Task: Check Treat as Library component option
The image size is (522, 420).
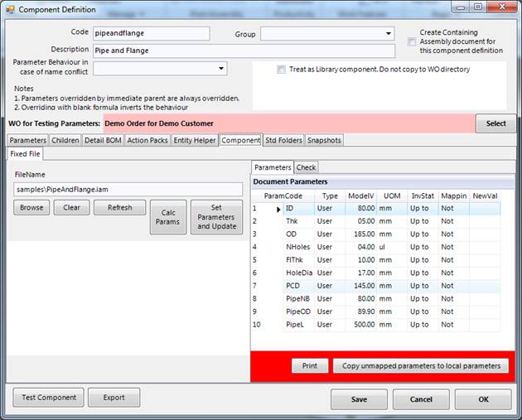Action: pos(282,70)
